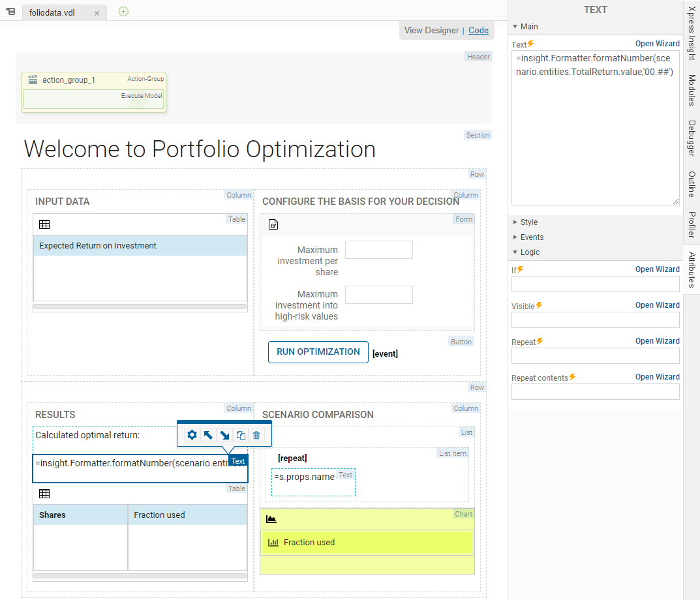
Task: Click the Repeat input field
Action: pos(595,355)
